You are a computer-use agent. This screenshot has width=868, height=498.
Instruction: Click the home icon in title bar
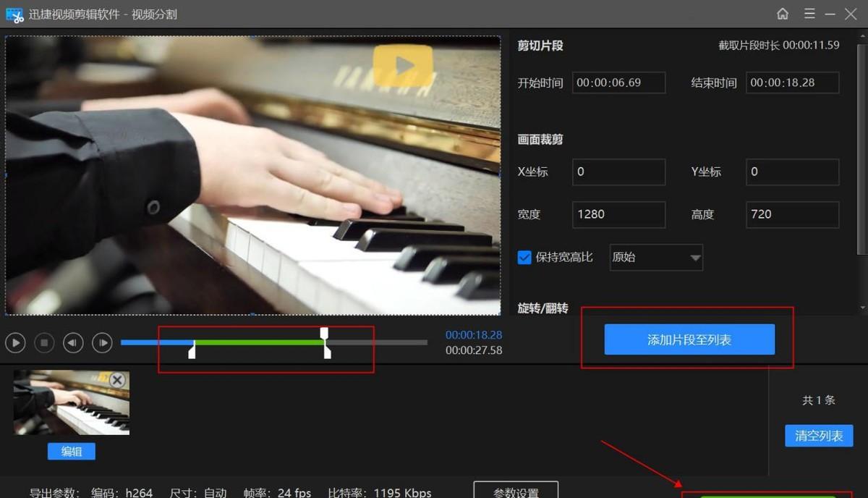(x=783, y=14)
